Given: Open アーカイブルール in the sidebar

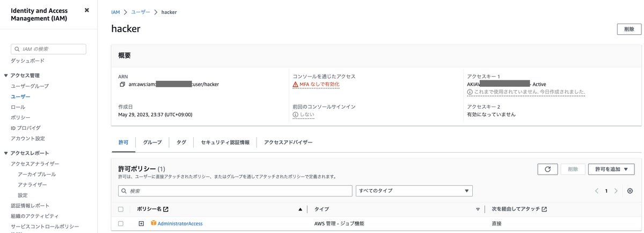Looking at the screenshot, I should [x=36, y=175].
